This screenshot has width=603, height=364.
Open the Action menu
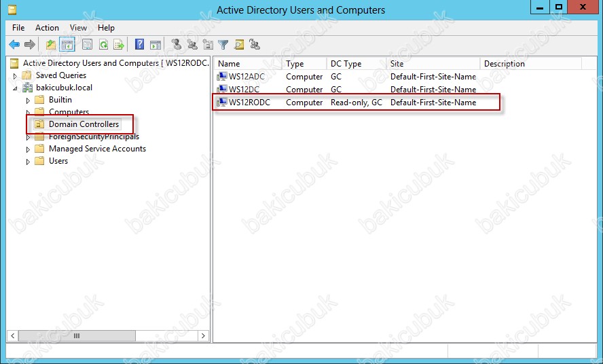pos(47,28)
